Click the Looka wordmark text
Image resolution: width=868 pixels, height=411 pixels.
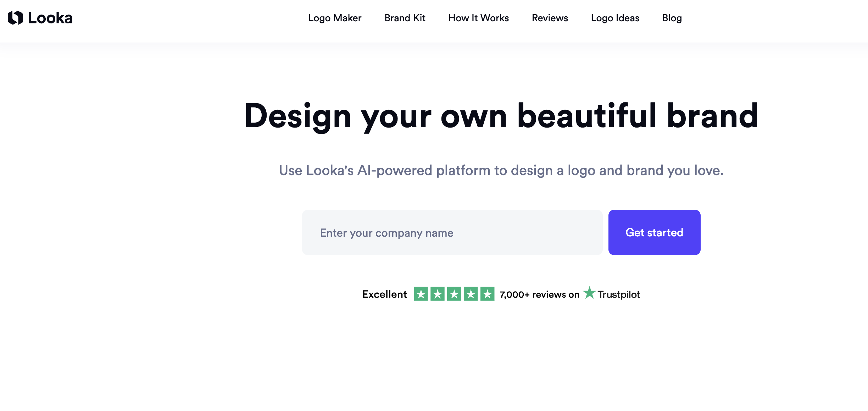pyautogui.click(x=50, y=18)
